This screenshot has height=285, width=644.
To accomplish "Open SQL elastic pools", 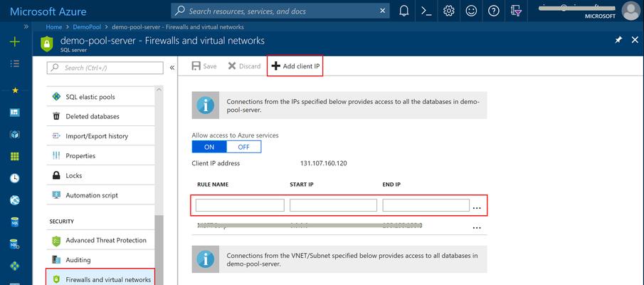I will pos(101,97).
